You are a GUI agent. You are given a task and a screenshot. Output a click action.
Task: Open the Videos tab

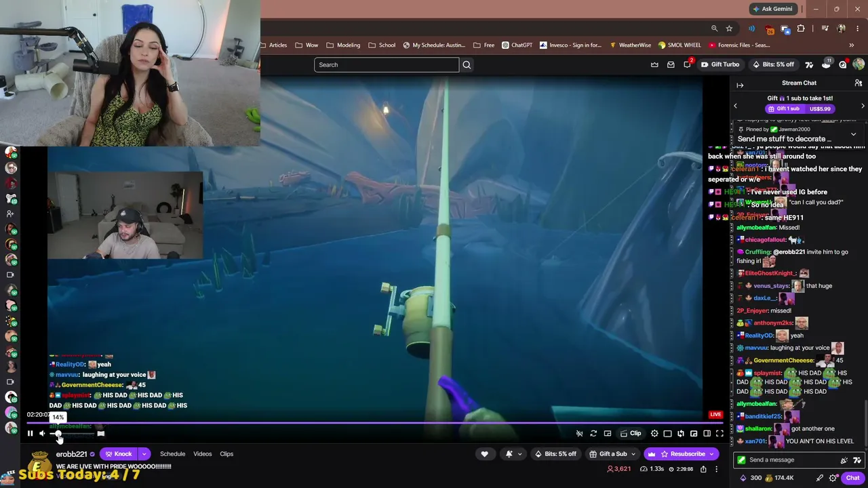(x=203, y=454)
